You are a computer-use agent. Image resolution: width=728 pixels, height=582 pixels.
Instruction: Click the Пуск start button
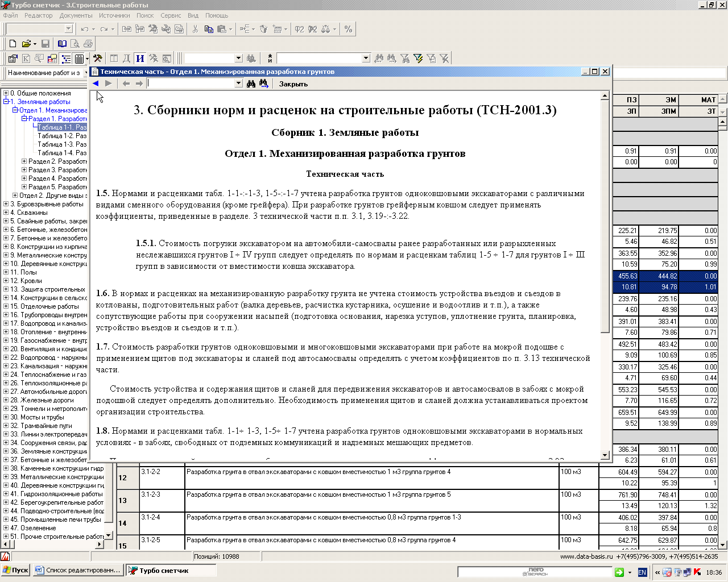[15, 571]
